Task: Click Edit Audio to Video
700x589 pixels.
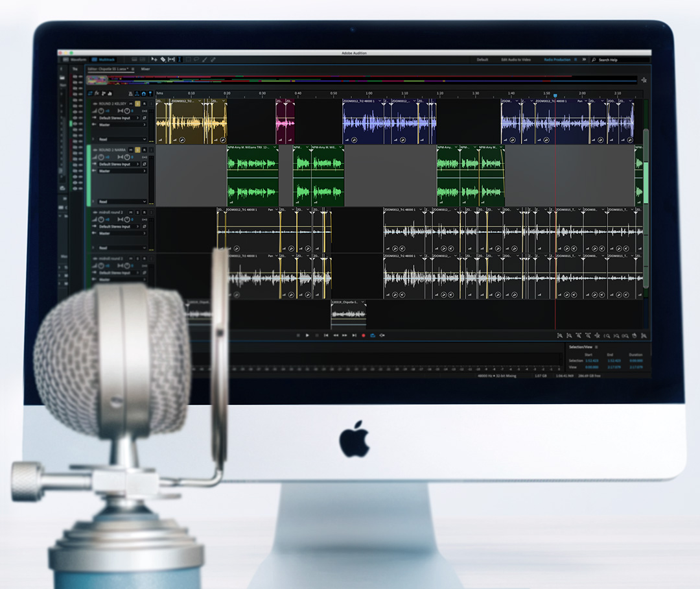Action: 516,59
